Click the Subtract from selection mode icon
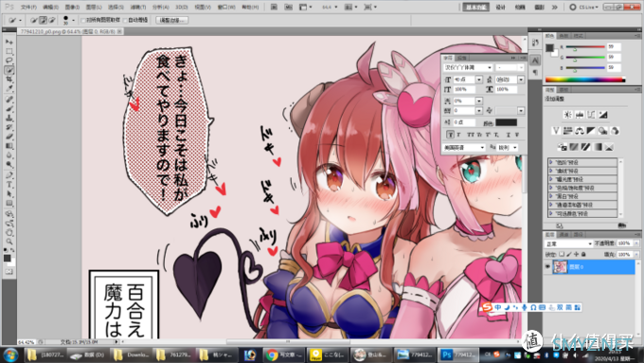Viewport: 644px width, 363px height. tap(52, 20)
